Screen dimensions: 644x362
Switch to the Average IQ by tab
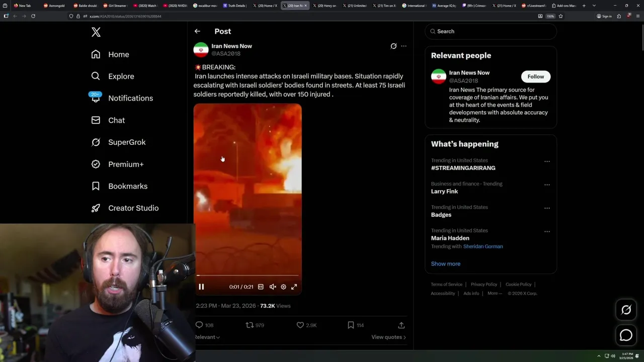pyautogui.click(x=445, y=6)
